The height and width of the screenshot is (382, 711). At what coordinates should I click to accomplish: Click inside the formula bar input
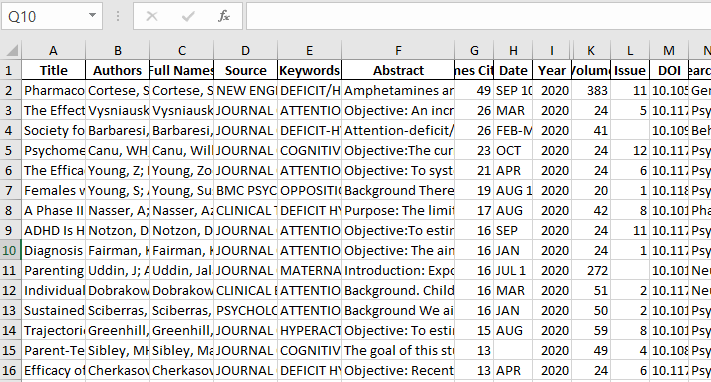478,16
